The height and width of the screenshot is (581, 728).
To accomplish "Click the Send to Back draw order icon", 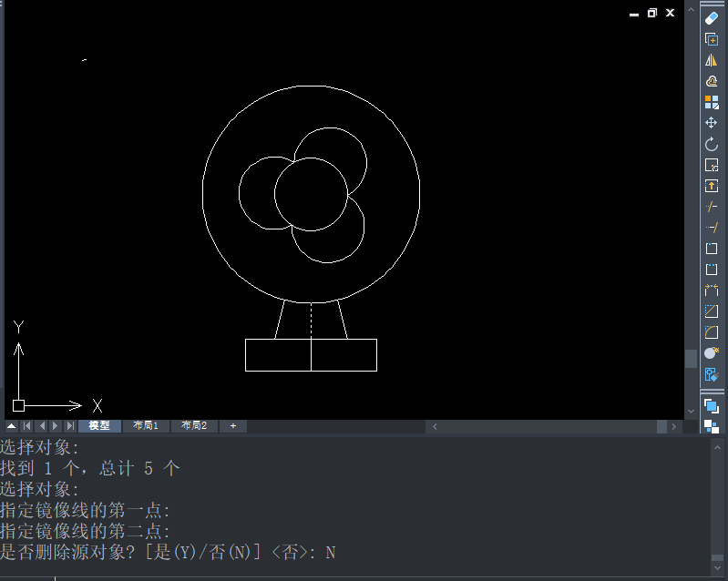I will (712, 426).
